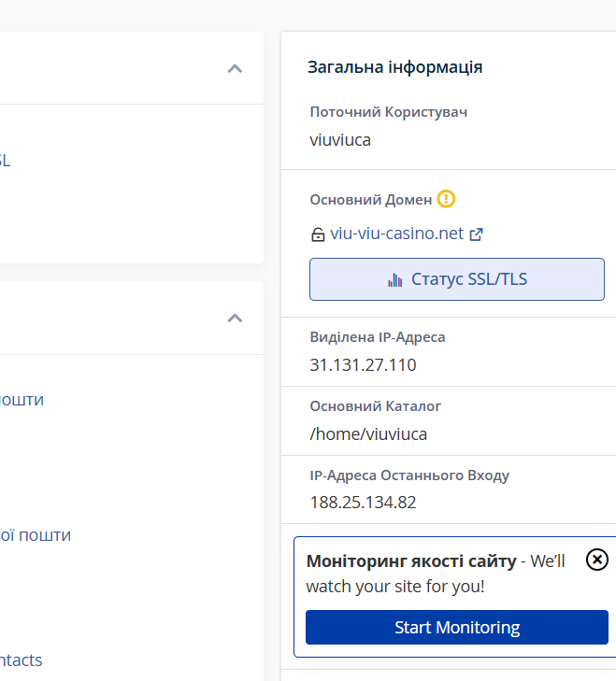
Task: Open the truncated 'SL' link
Action: (5, 161)
